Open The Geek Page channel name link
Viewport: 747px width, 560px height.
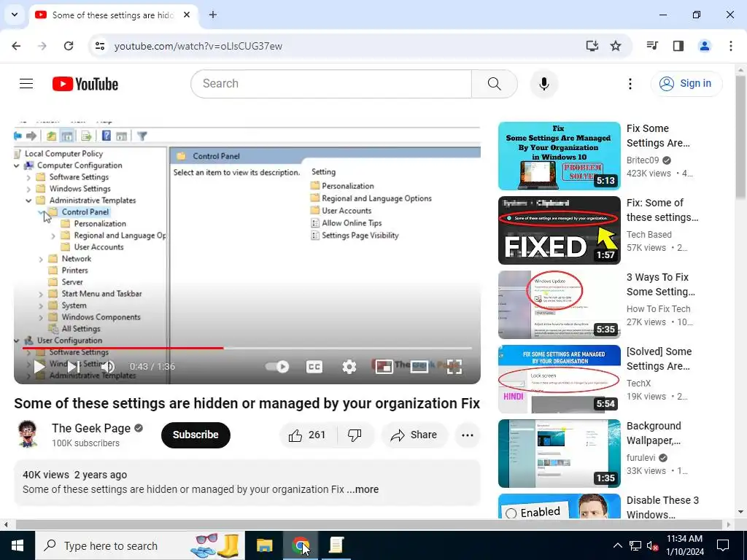coord(91,428)
